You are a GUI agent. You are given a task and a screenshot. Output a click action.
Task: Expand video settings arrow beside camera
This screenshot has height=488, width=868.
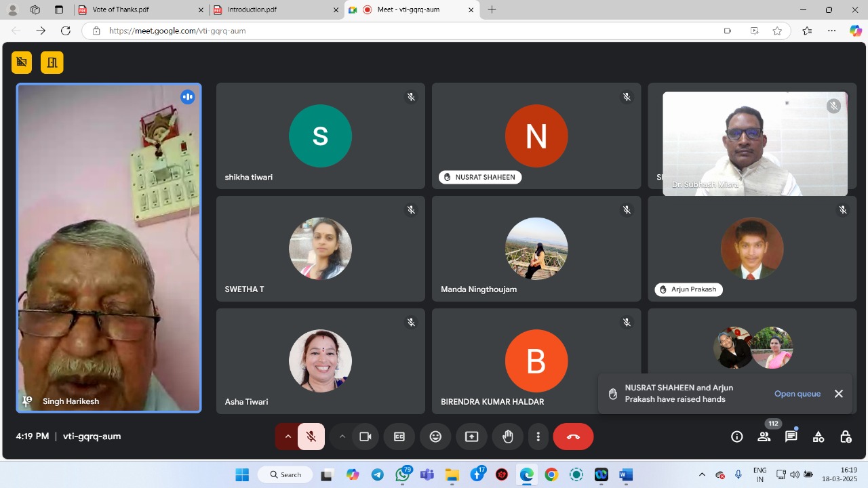coord(342,437)
